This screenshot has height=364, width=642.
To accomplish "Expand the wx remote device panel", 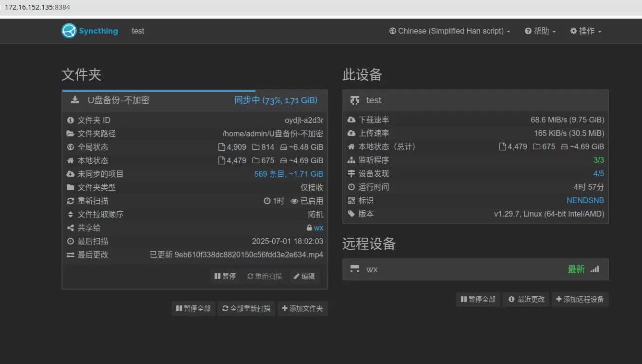I will pyautogui.click(x=475, y=269).
